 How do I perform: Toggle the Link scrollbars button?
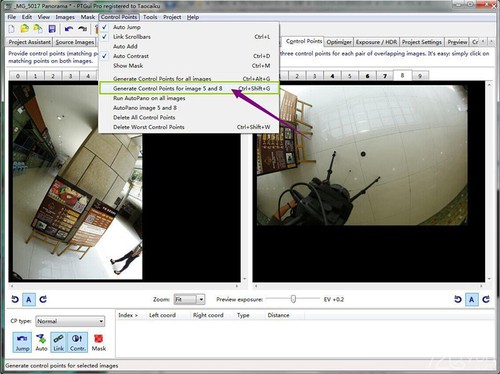[58, 342]
